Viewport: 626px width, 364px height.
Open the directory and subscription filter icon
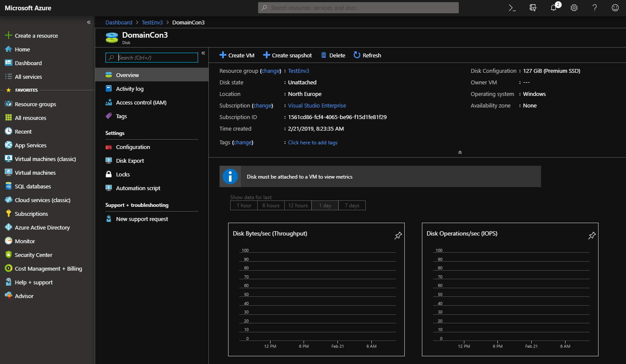pyautogui.click(x=533, y=8)
